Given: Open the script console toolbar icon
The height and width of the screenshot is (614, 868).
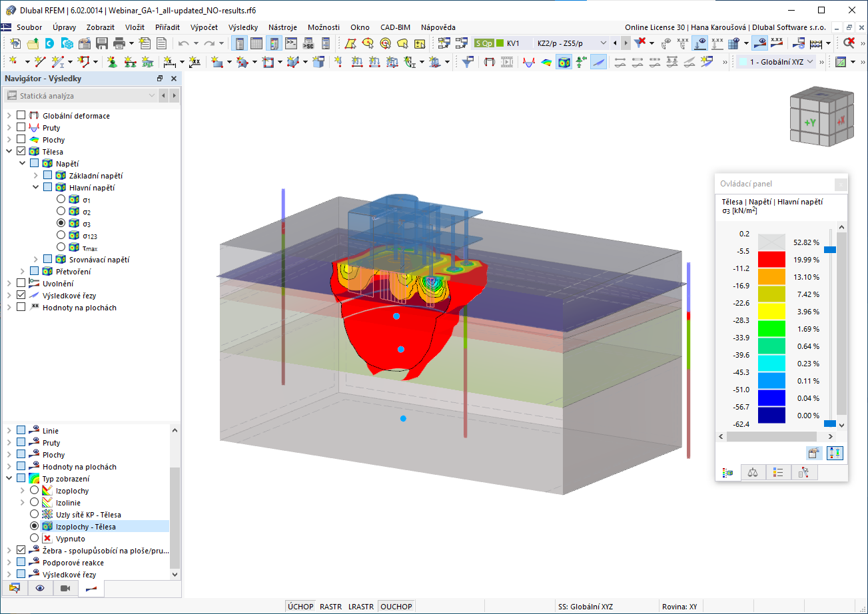Looking at the screenshot, I should 291,43.
